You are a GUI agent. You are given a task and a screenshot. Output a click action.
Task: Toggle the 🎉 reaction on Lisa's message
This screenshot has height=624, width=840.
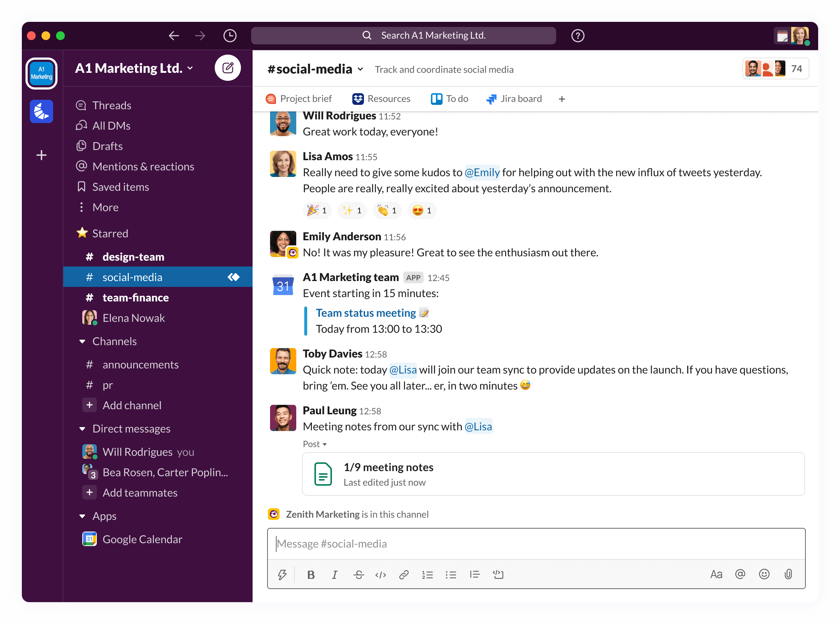click(x=317, y=210)
